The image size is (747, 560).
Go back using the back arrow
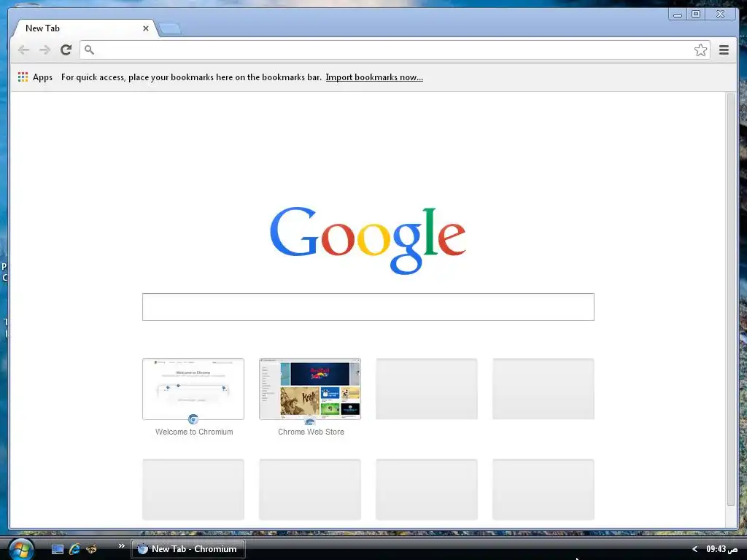click(x=23, y=50)
